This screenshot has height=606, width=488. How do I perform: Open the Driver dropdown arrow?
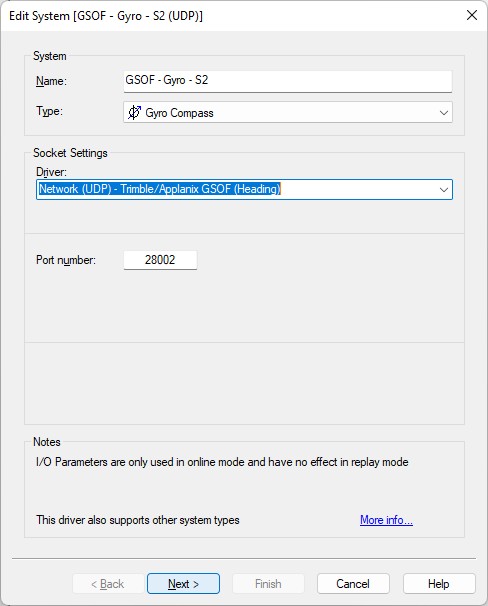(x=444, y=190)
